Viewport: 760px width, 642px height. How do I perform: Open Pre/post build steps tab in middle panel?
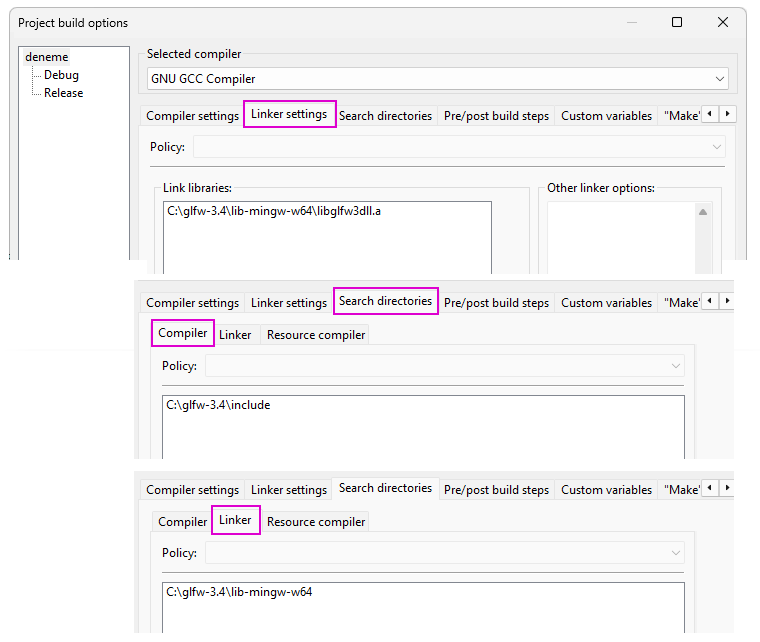tap(496, 303)
